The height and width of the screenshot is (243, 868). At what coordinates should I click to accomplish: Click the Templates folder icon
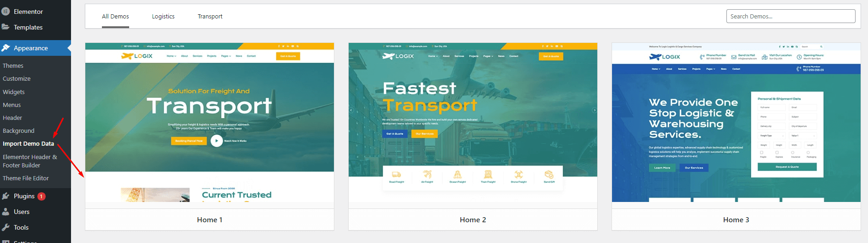[6, 27]
